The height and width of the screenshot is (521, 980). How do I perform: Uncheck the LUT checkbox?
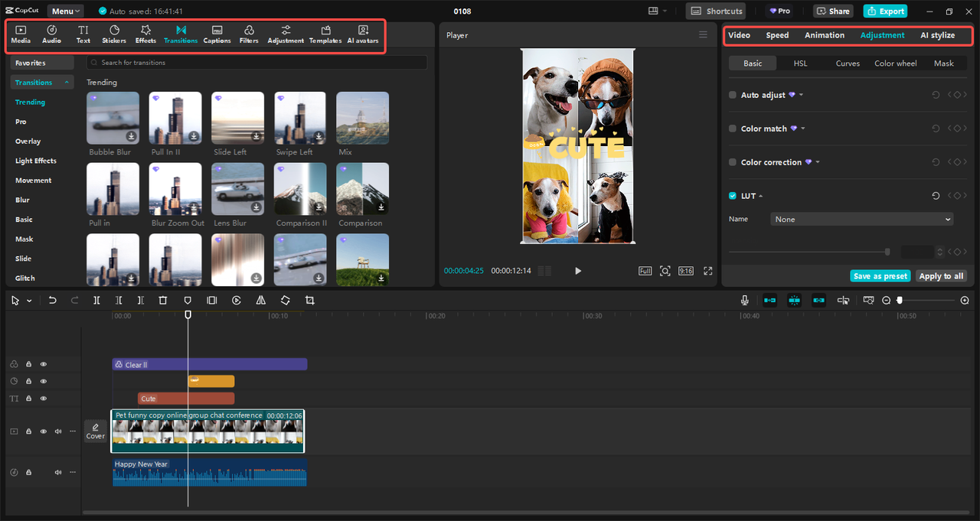click(733, 196)
